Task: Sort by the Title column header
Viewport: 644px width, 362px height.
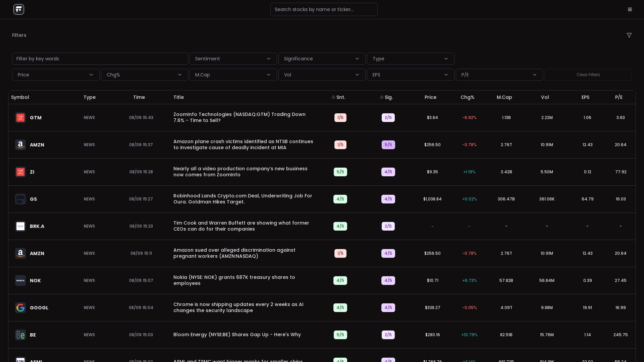Action: click(178, 97)
